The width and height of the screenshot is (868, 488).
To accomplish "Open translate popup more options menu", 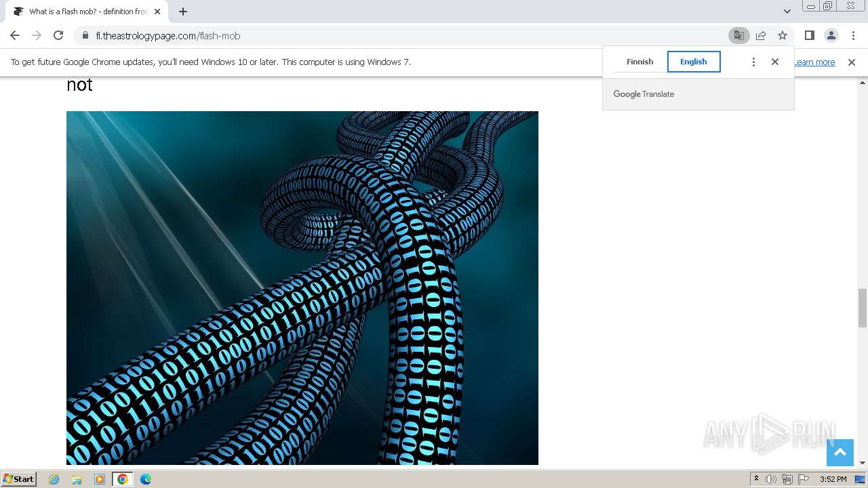I will 753,62.
